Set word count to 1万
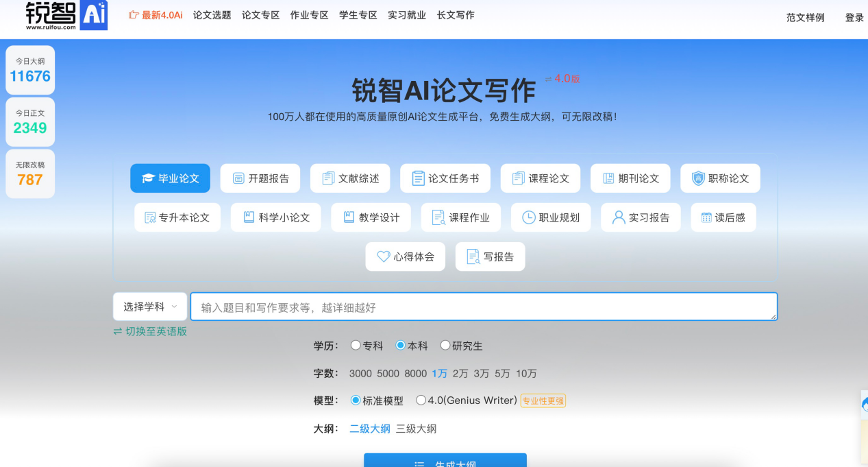This screenshot has height=467, width=868. coord(439,374)
